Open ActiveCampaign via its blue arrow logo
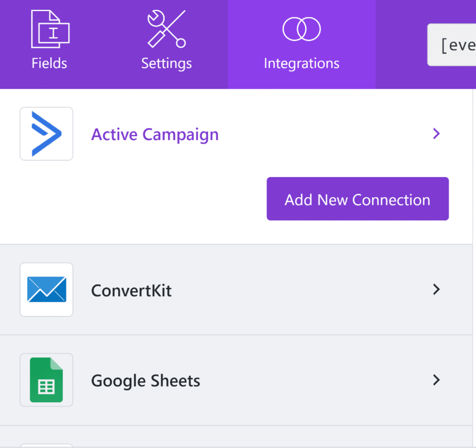This screenshot has height=448, width=476. tap(46, 134)
